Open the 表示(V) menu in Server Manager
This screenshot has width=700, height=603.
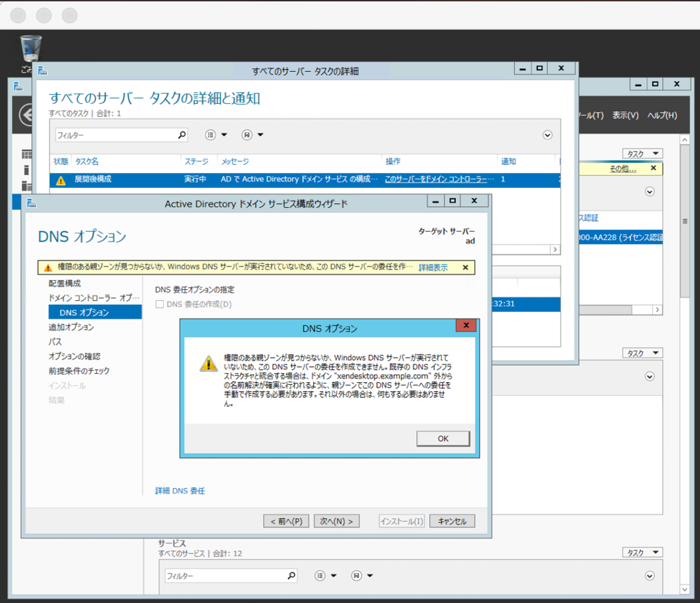625,115
